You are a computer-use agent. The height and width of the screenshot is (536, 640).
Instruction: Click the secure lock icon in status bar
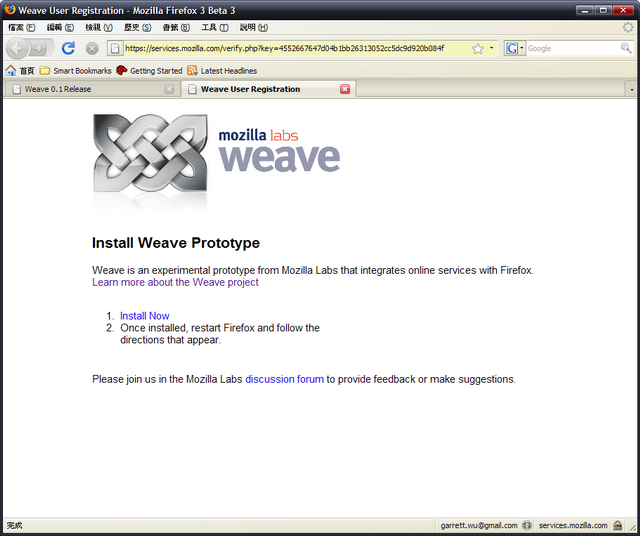click(618, 525)
